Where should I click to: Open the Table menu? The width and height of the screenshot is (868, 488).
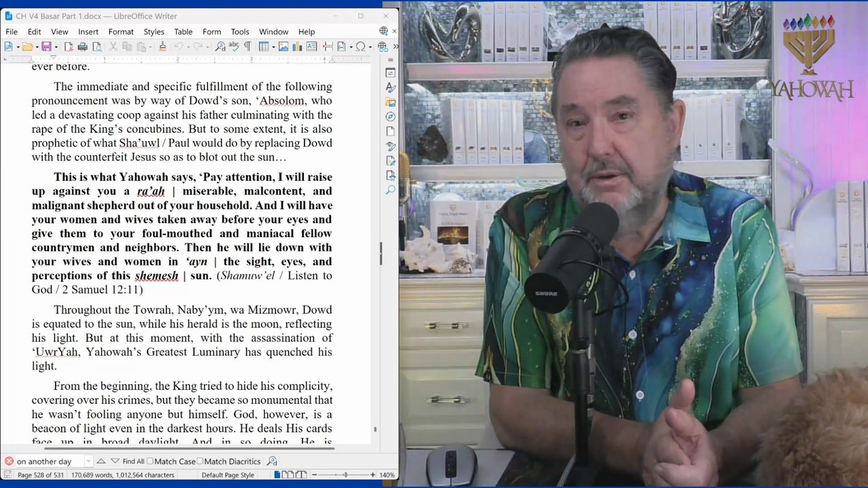click(x=183, y=32)
